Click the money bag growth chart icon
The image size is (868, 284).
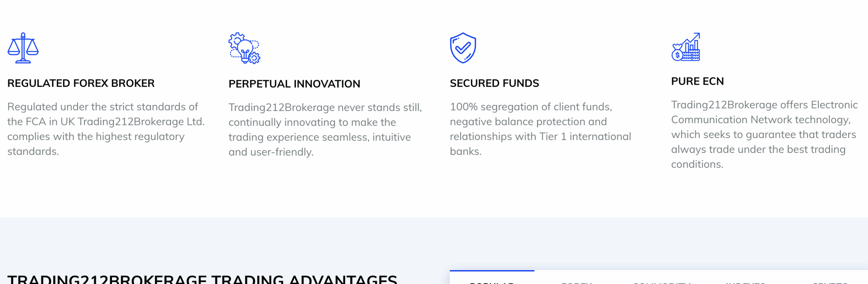[x=686, y=47]
